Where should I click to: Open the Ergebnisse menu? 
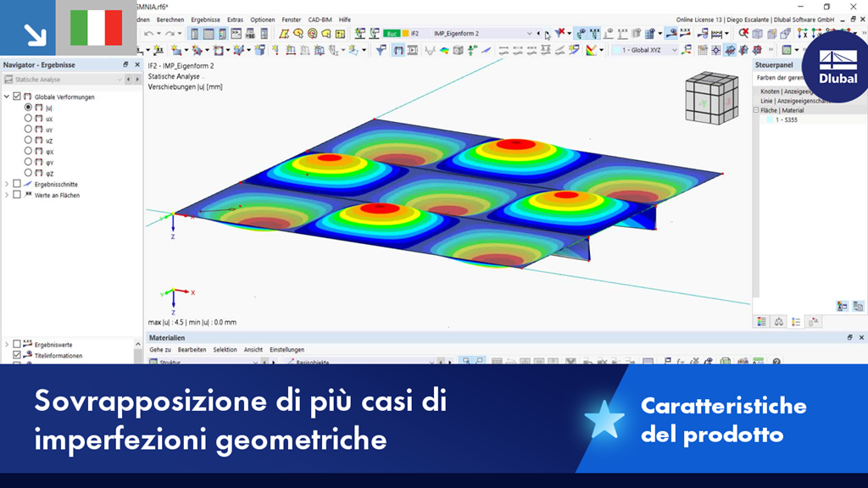[x=208, y=19]
